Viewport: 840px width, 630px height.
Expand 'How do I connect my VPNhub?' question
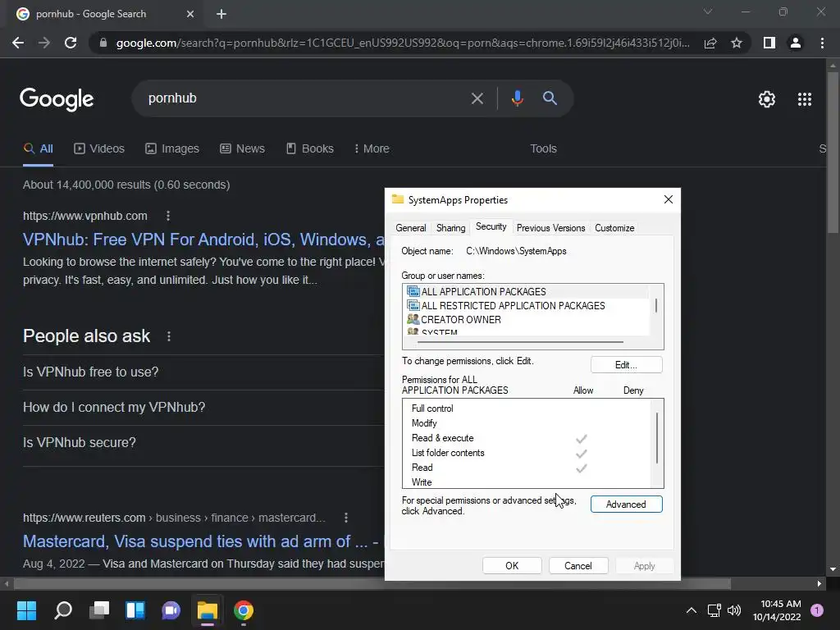203,408
